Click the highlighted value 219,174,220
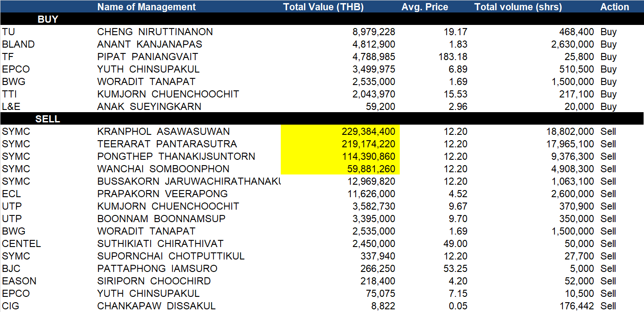Viewport: 644px width, 312px height. tap(369, 144)
